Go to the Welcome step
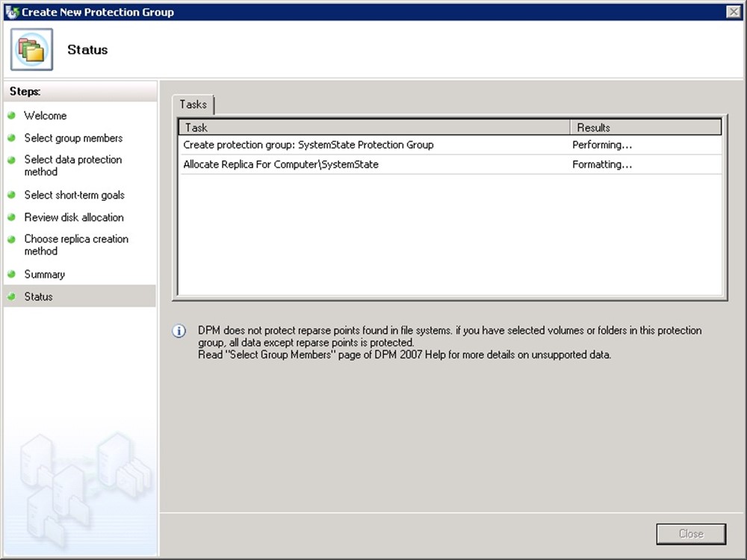747x560 pixels. [46, 116]
